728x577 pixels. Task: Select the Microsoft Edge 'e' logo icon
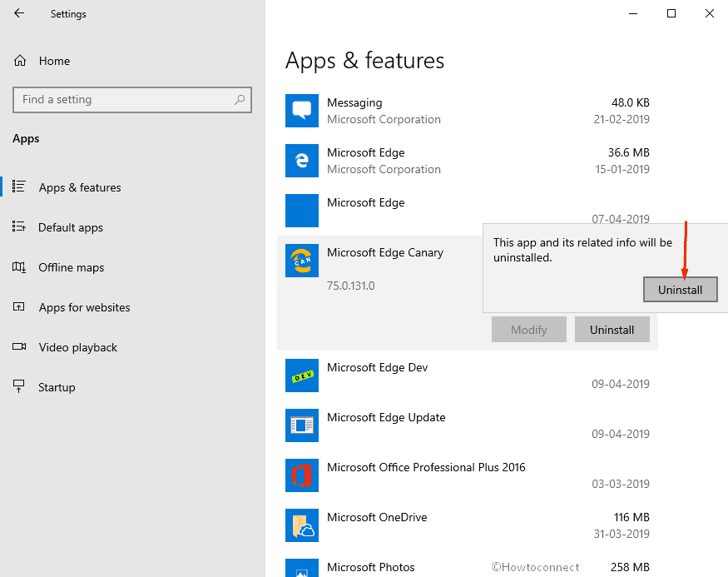pyautogui.click(x=302, y=161)
